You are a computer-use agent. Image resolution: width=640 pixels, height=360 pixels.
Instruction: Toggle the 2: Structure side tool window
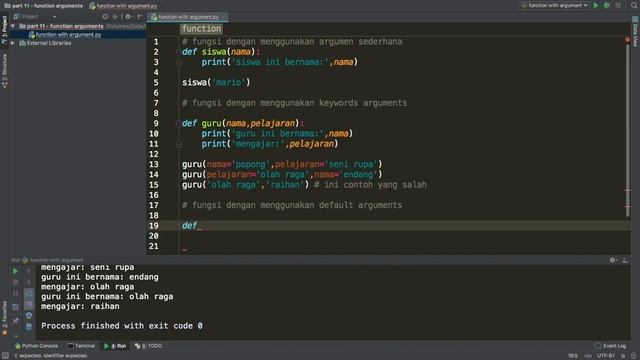pyautogui.click(x=4, y=71)
